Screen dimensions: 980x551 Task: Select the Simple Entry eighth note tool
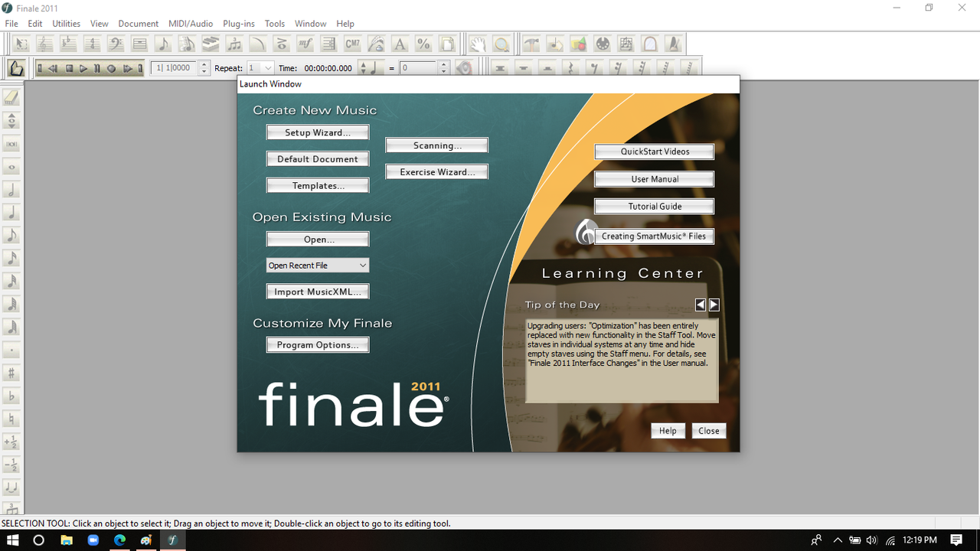coord(163,44)
